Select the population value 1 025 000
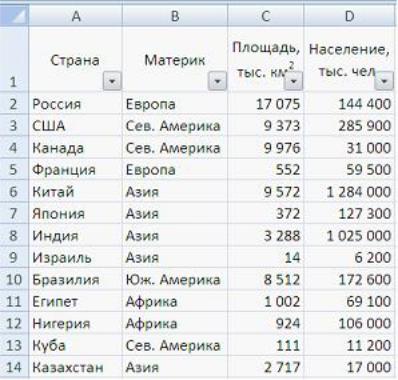Viewport: 398px width, 380px height. [349, 235]
